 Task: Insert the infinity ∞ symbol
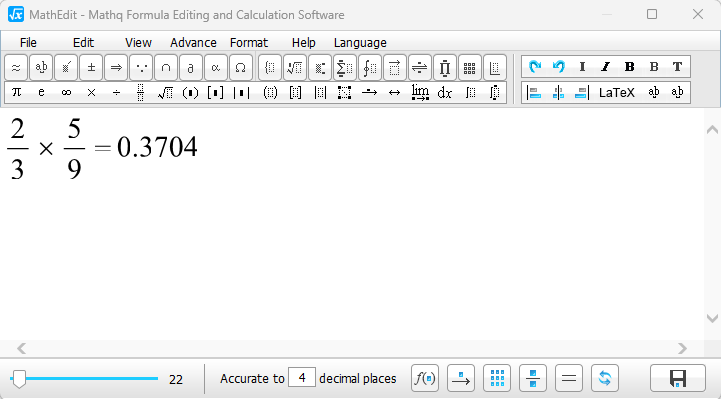tap(66, 92)
